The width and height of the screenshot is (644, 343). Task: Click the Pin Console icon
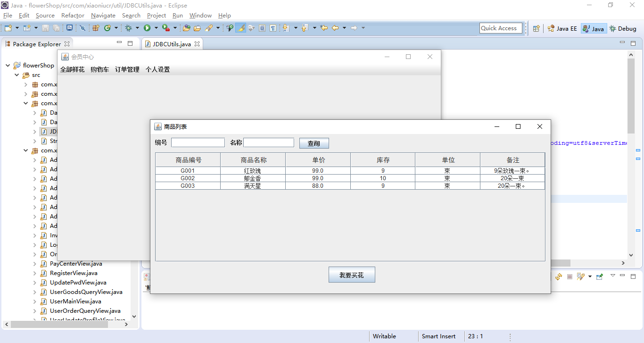600,276
